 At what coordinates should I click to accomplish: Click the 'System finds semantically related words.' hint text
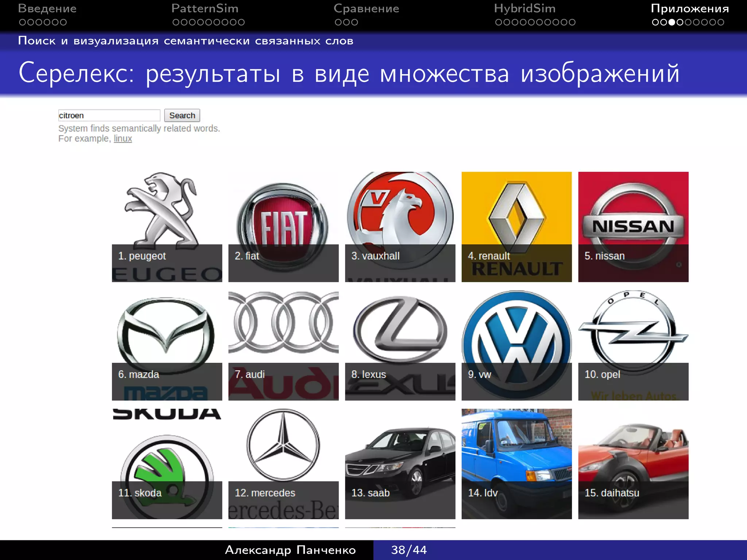[x=139, y=128]
